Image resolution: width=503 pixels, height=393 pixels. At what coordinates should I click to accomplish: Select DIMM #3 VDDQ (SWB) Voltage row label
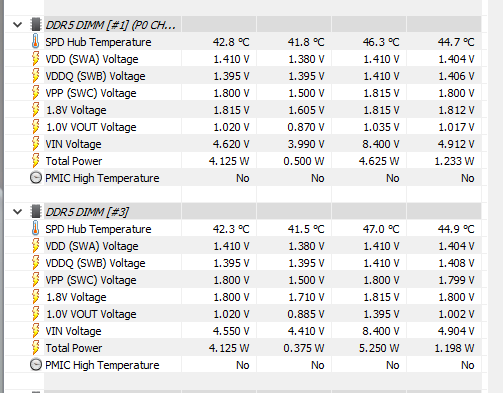pos(95,263)
